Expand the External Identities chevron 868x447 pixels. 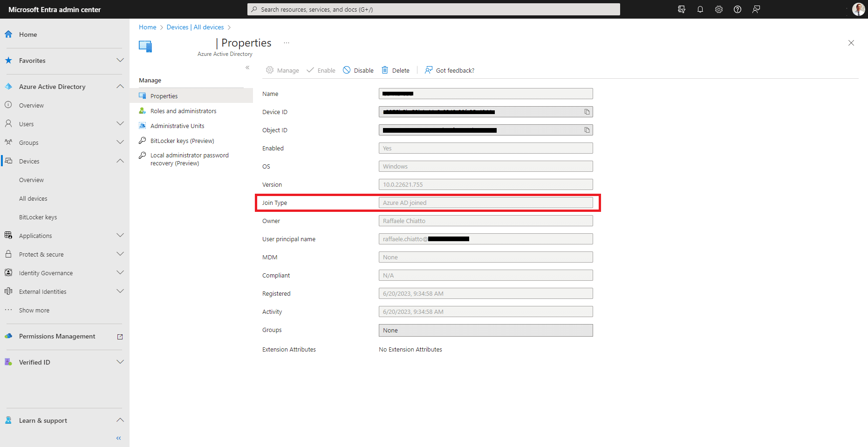120,291
